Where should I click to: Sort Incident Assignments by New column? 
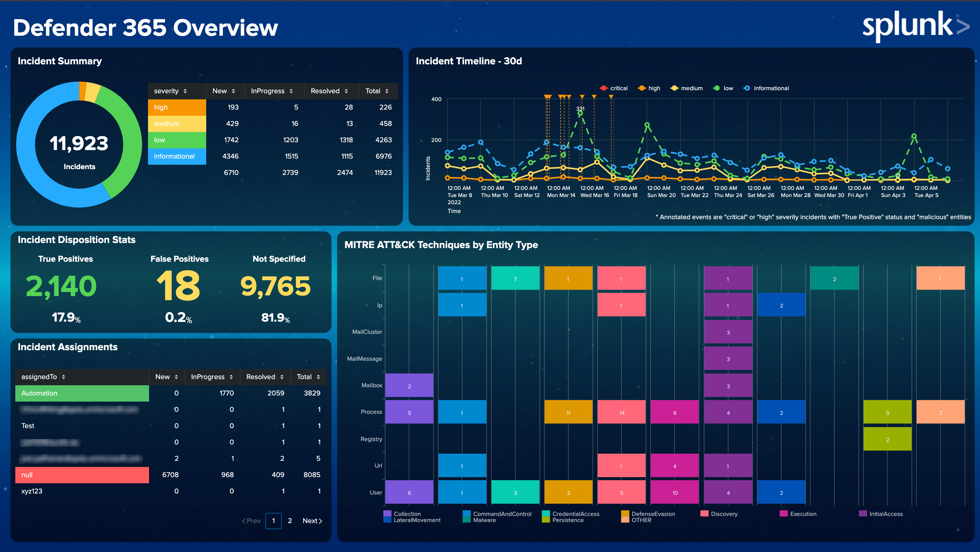[167, 377]
